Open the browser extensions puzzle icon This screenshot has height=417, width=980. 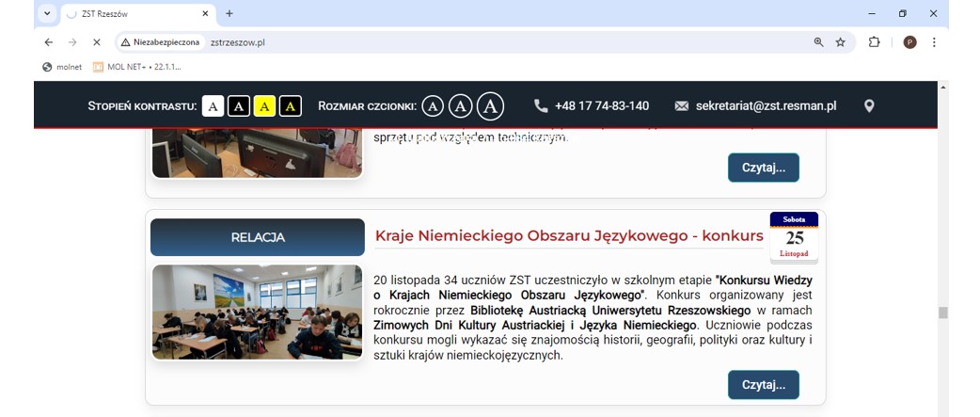(x=874, y=42)
